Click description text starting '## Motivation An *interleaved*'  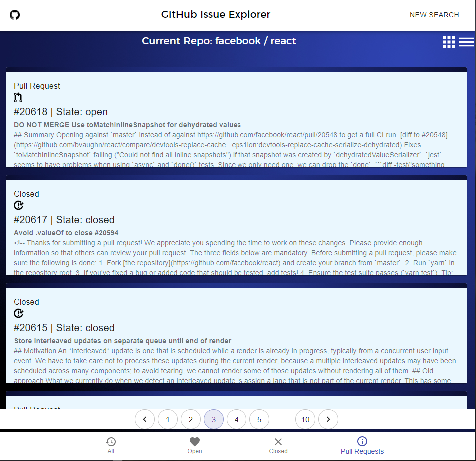235,366
